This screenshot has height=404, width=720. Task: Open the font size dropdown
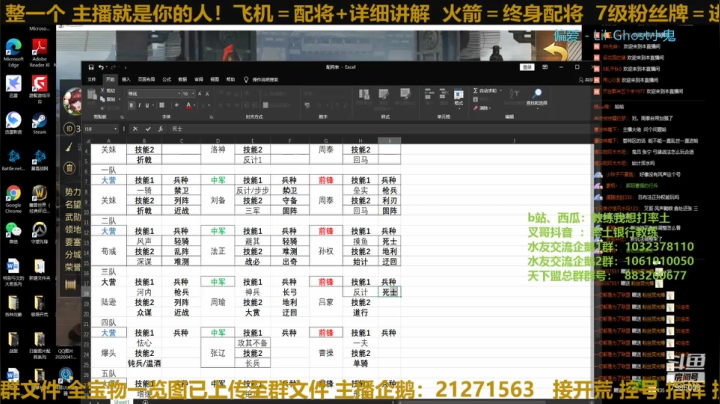[193, 94]
